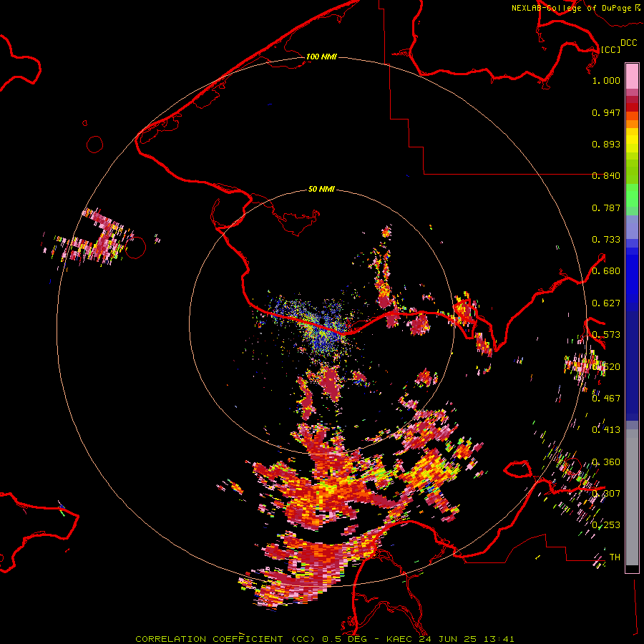Click the 0.467 colorbar value

coord(606,398)
